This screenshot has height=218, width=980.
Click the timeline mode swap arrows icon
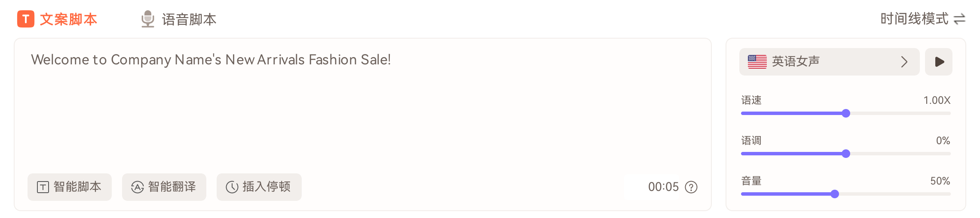(x=959, y=19)
